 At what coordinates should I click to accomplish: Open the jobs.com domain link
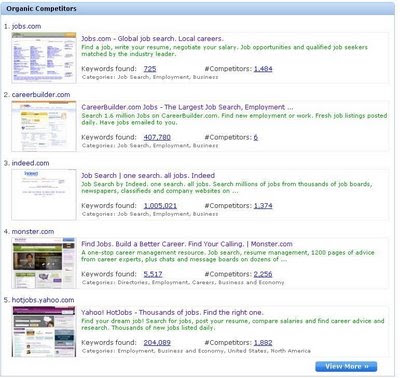tap(26, 26)
